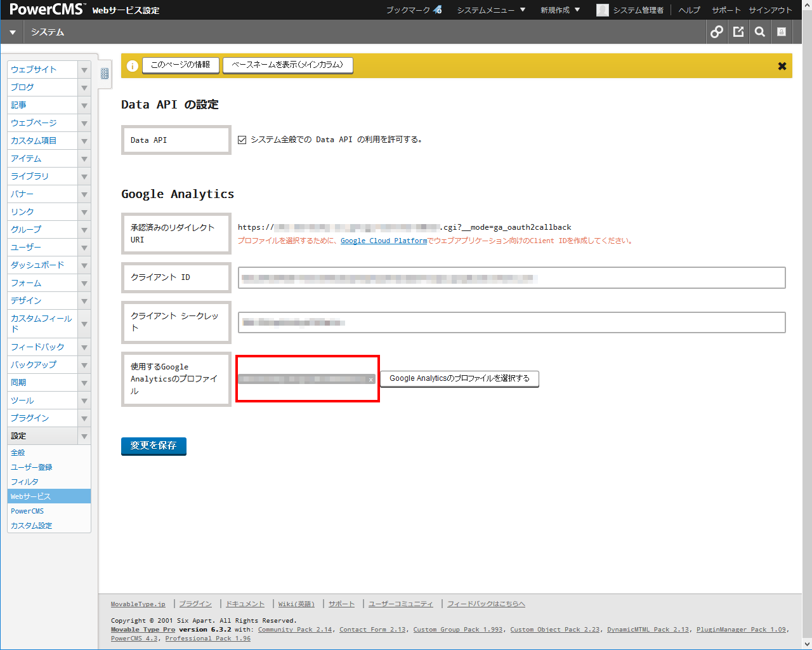Click このページの情報 button

tap(181, 65)
